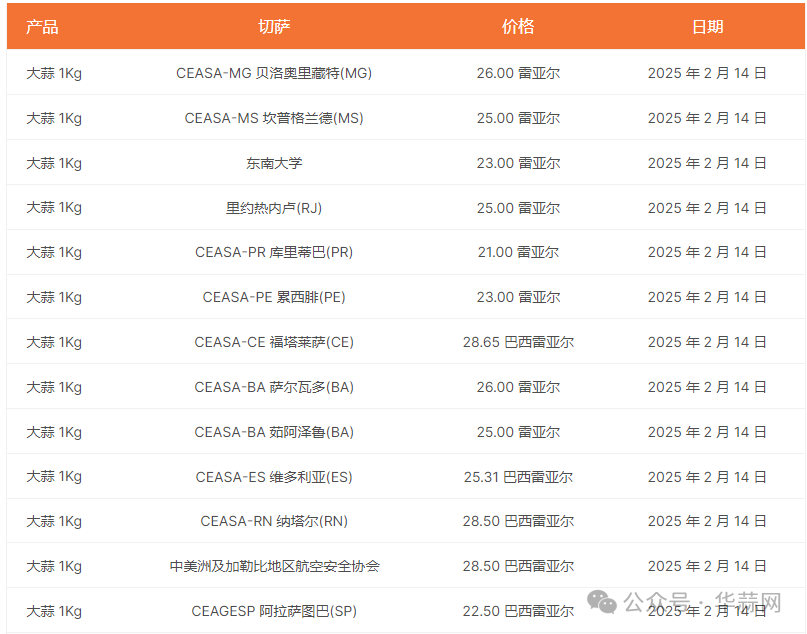
Task: Click the 价格 column header
Action: (518, 27)
